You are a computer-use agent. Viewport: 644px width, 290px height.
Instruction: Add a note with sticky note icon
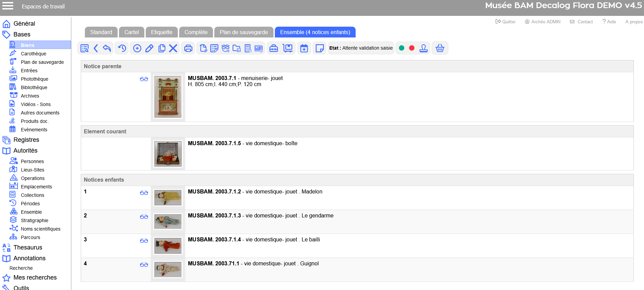pos(319,48)
